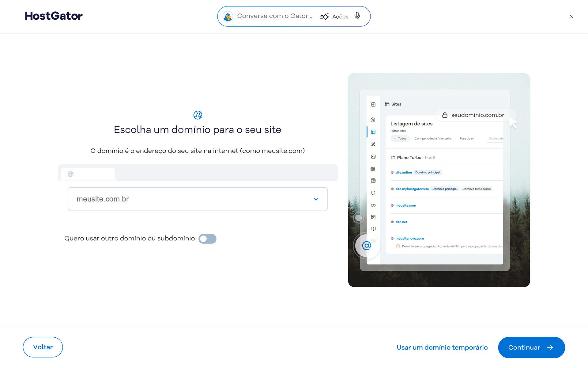Click the Plano Turbo folder icon
This screenshot has width=588, height=368.
(393, 158)
